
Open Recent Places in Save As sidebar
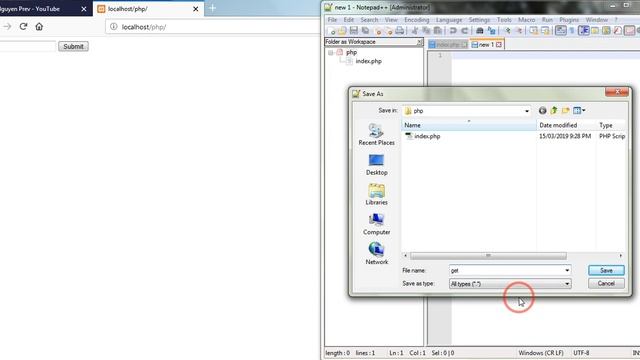coord(376,135)
